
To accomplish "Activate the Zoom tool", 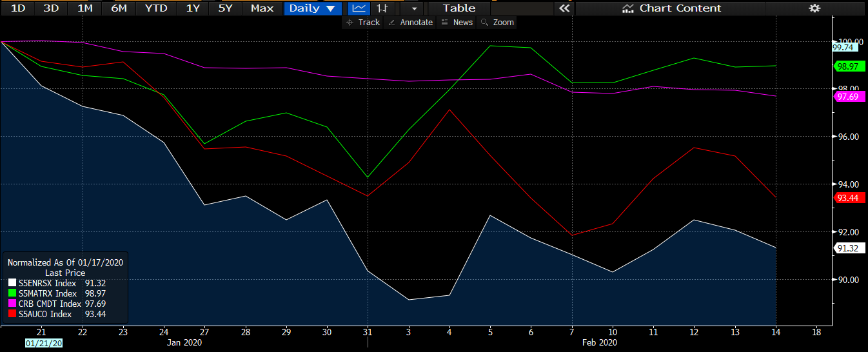I will pyautogui.click(x=498, y=22).
